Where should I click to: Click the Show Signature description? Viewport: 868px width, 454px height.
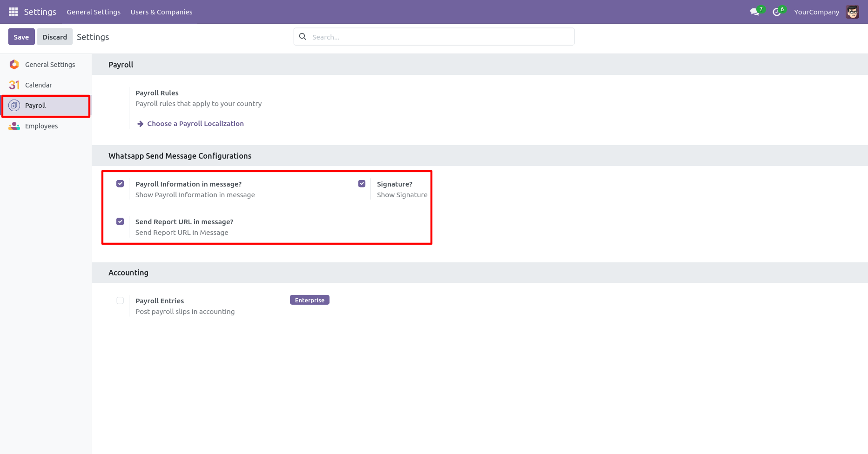click(x=402, y=195)
